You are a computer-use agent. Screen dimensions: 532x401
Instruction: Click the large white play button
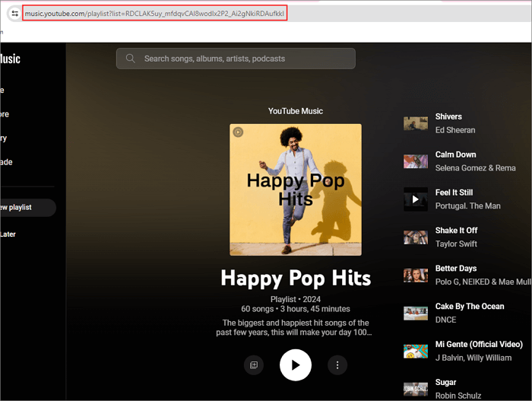click(296, 365)
